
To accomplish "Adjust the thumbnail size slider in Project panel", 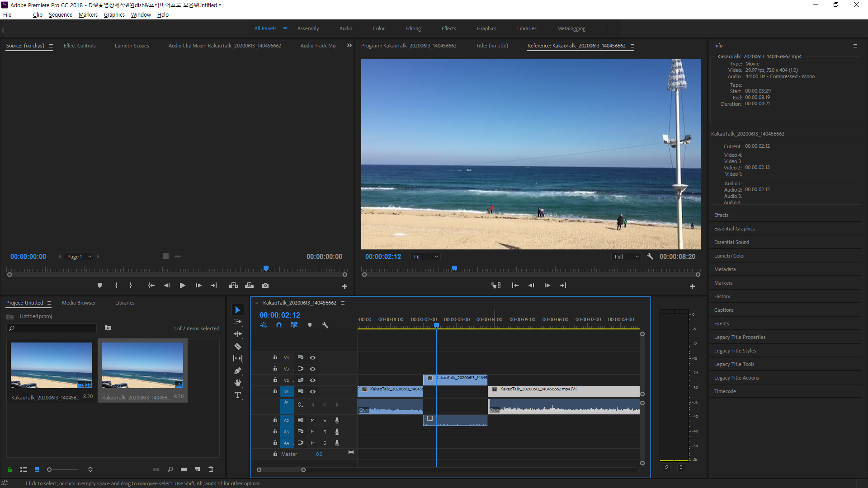I will tap(50, 469).
